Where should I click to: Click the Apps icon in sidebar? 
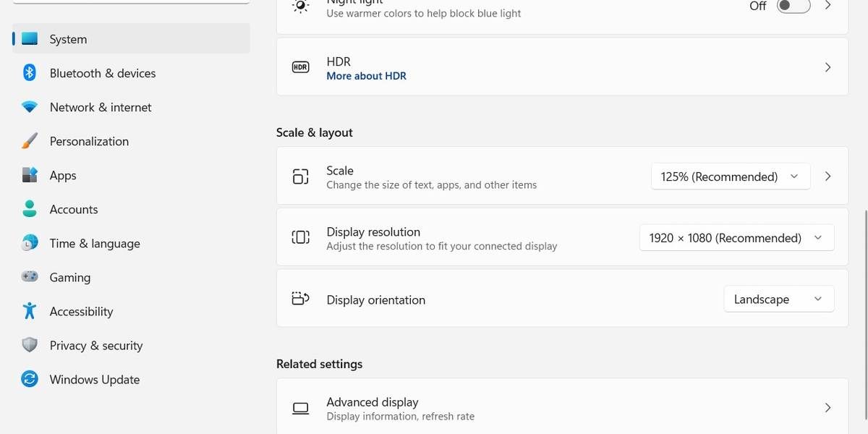(30, 175)
